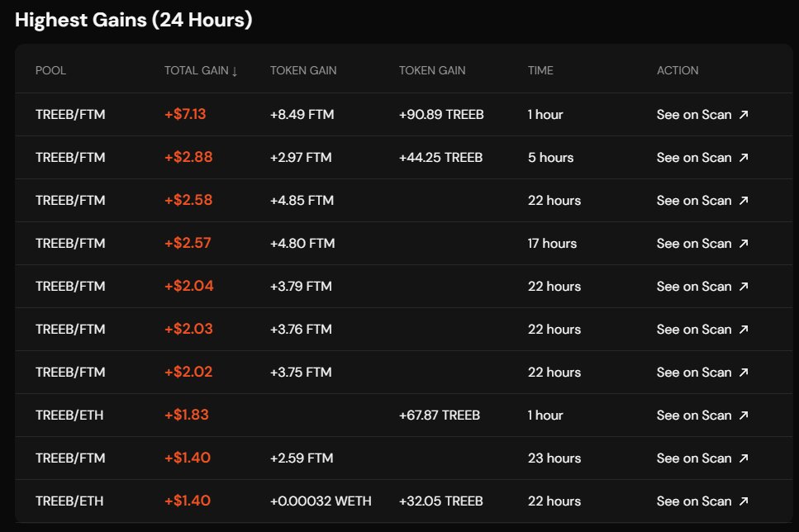
Task: Open See on Scan for +$2.04 row
Action: [702, 287]
